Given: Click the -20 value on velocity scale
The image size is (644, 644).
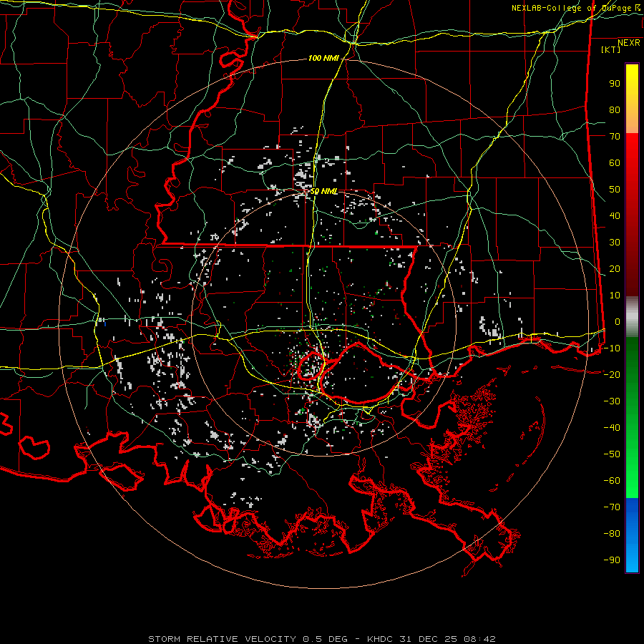Looking at the screenshot, I should pyautogui.click(x=612, y=375).
